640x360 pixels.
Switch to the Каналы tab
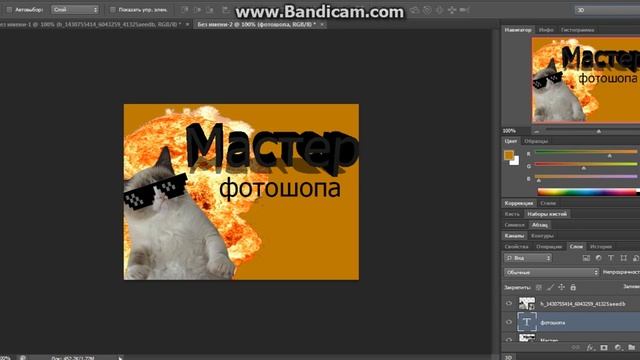[x=514, y=236]
